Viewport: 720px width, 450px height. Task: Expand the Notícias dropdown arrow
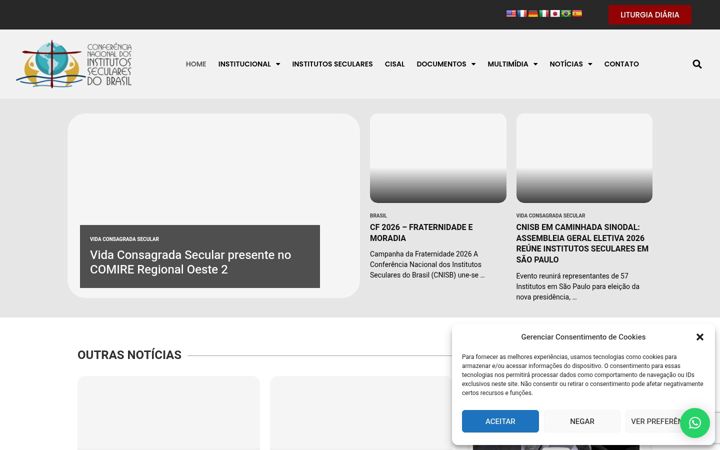[x=590, y=64]
